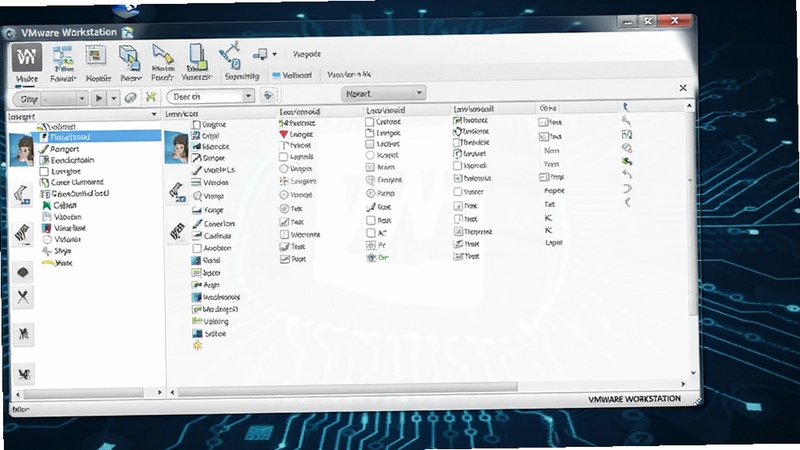Image resolution: width=800 pixels, height=450 pixels.
Task: Click the avatar thumbnail beside the main list
Action: tap(177, 147)
